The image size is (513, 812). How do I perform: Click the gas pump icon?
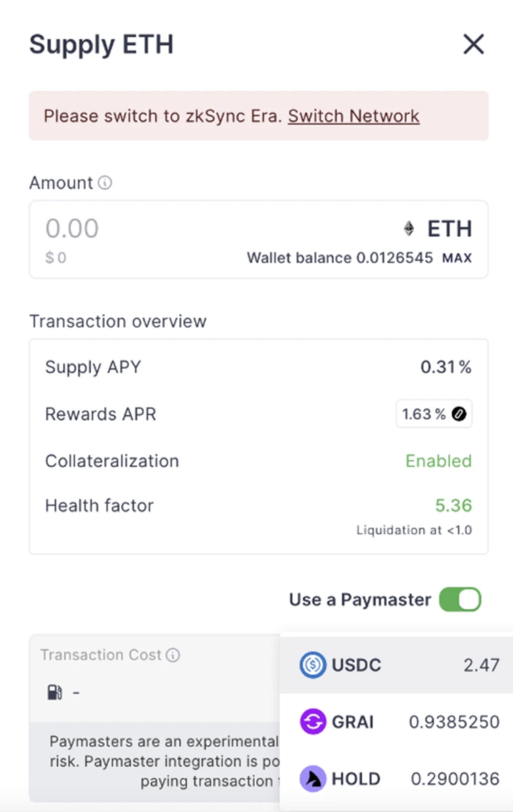[54, 692]
